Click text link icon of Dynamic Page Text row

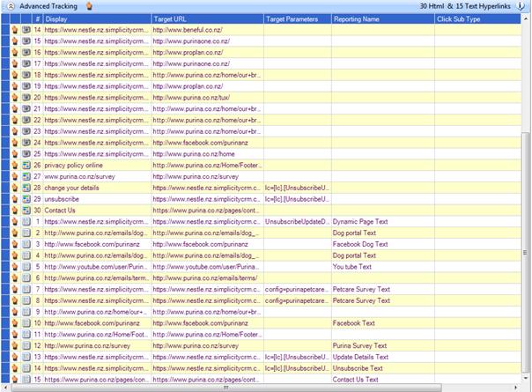pos(26,222)
